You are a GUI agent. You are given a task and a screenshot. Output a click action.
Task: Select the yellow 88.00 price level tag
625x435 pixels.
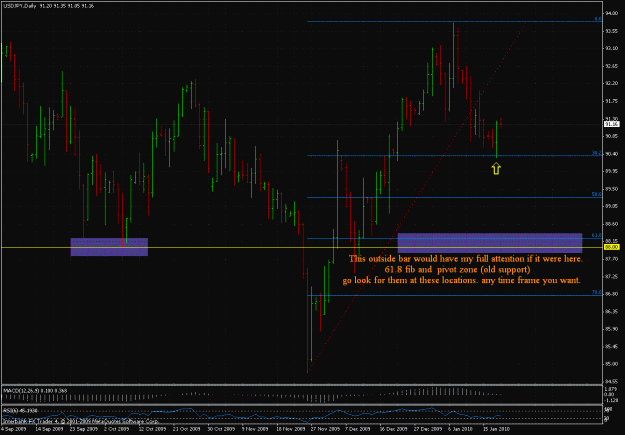pos(611,247)
